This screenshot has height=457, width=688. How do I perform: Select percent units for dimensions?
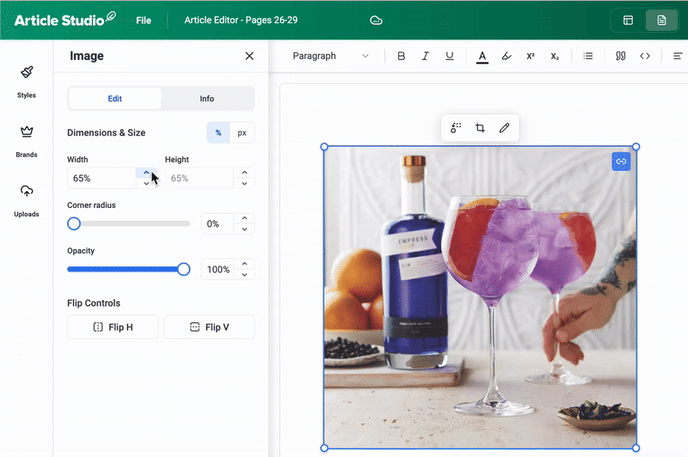tap(218, 133)
